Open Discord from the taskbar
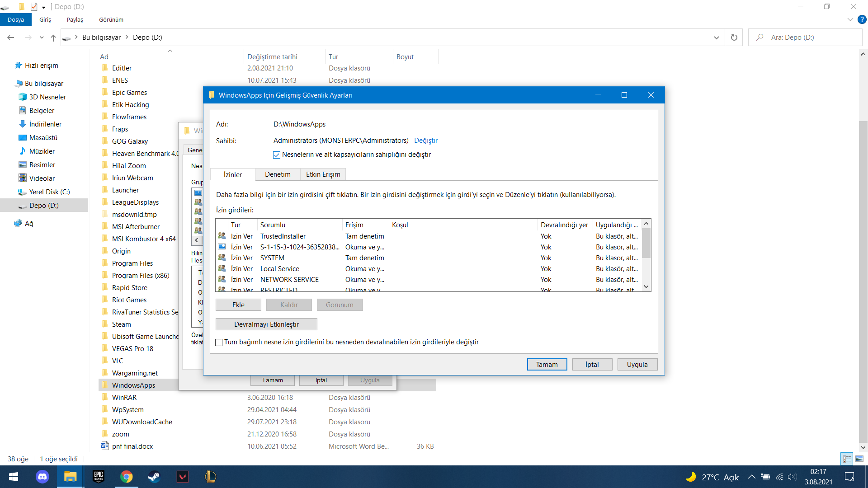 (42, 477)
